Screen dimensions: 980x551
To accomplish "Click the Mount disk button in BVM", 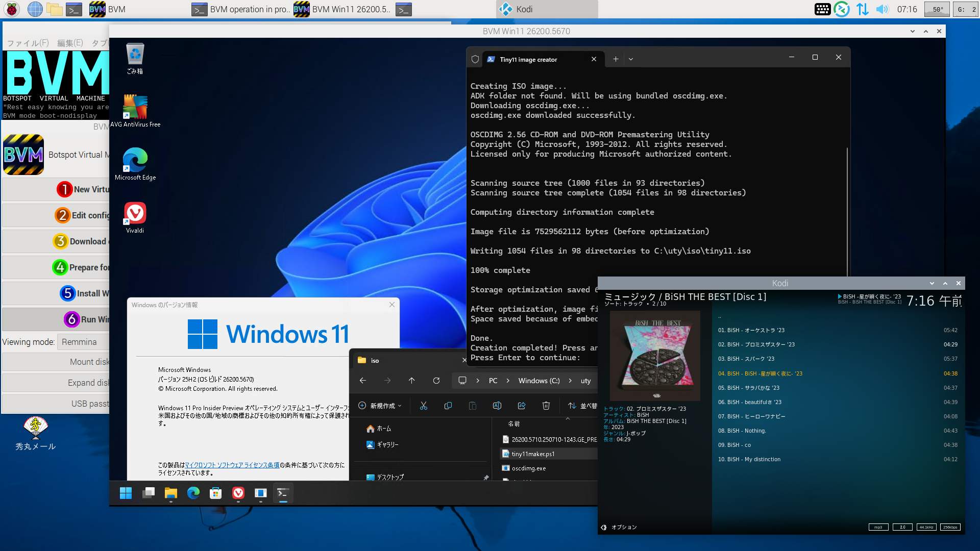I will [55, 362].
